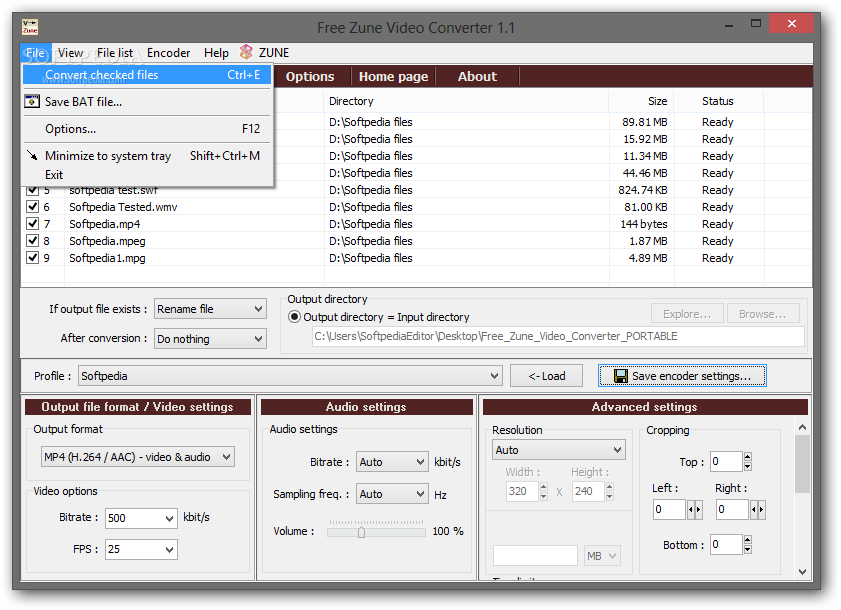
Task: Open the Help menu
Action: pos(216,53)
